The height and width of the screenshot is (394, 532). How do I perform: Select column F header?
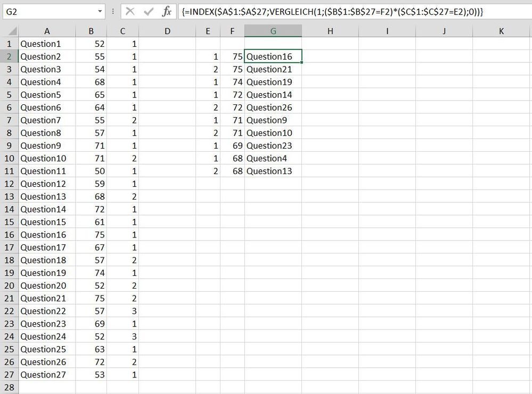click(232, 31)
